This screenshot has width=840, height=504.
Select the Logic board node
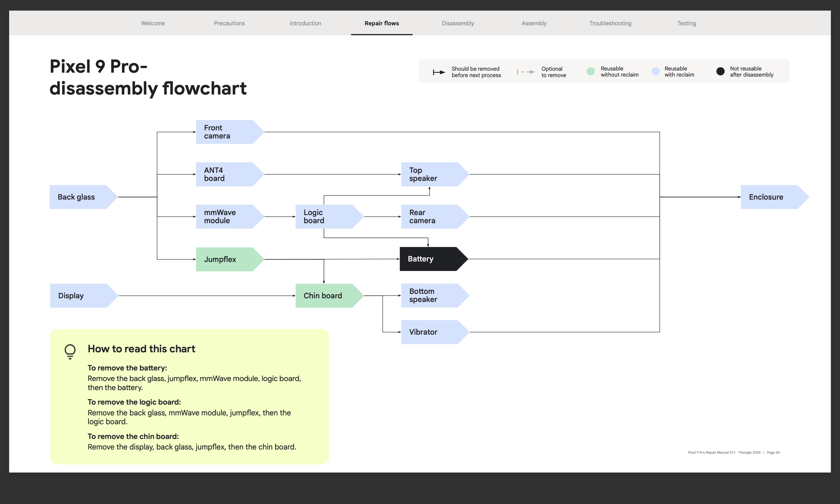325,216
